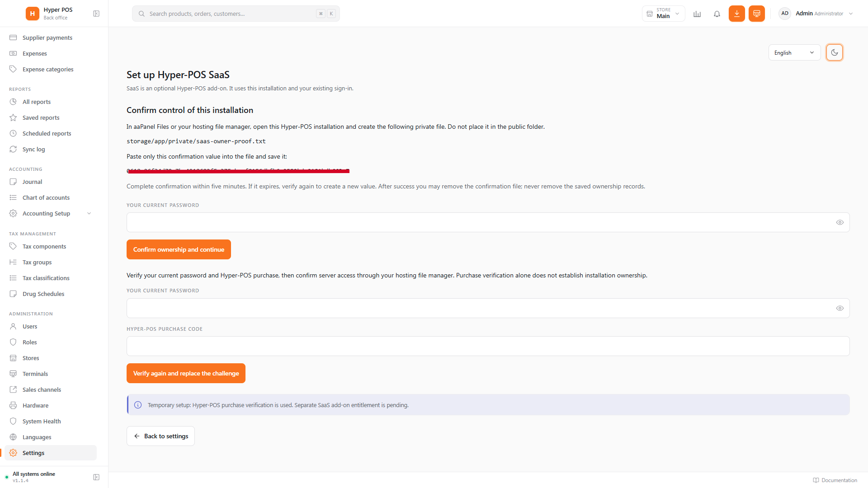Open the notifications bell
This screenshot has height=488, width=868.
point(717,14)
